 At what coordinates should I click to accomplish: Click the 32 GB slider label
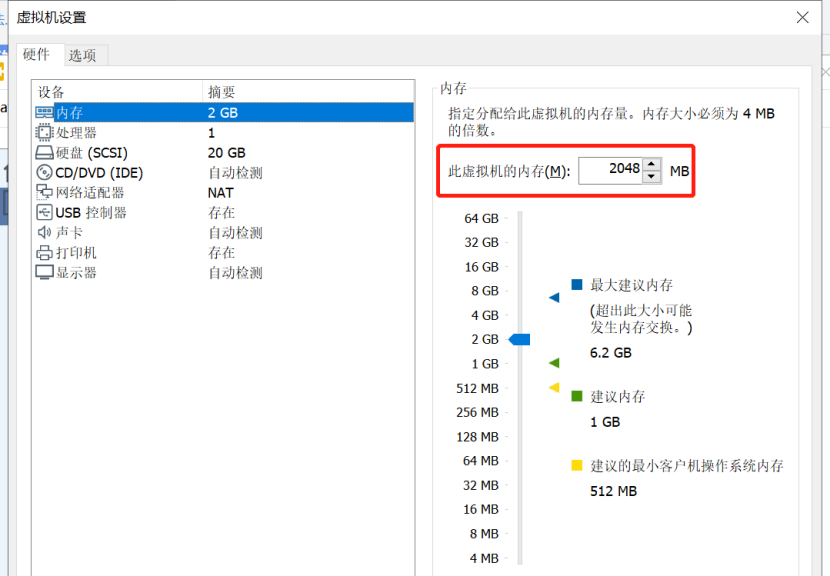click(481, 242)
